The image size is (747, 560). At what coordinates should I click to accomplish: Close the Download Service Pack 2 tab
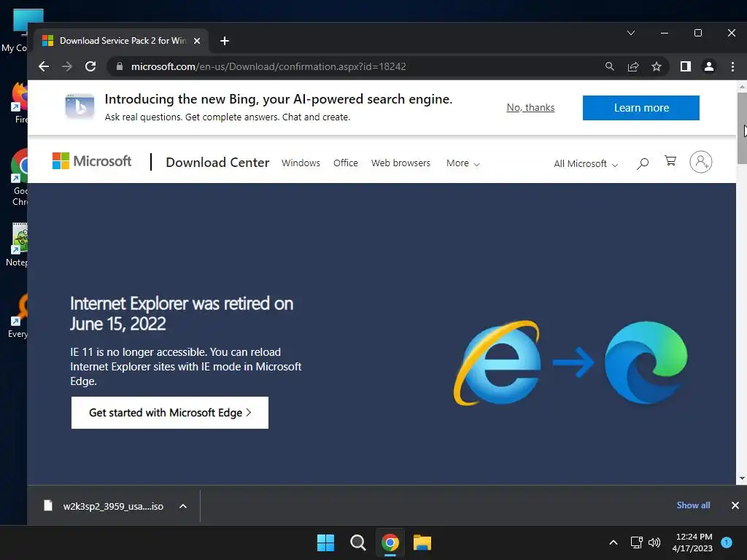(197, 41)
